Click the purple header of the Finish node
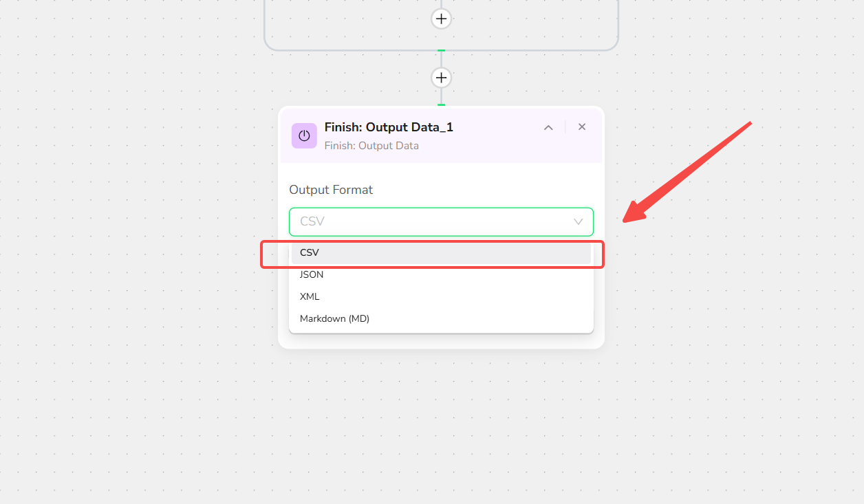The height and width of the screenshot is (504, 864). click(x=441, y=135)
